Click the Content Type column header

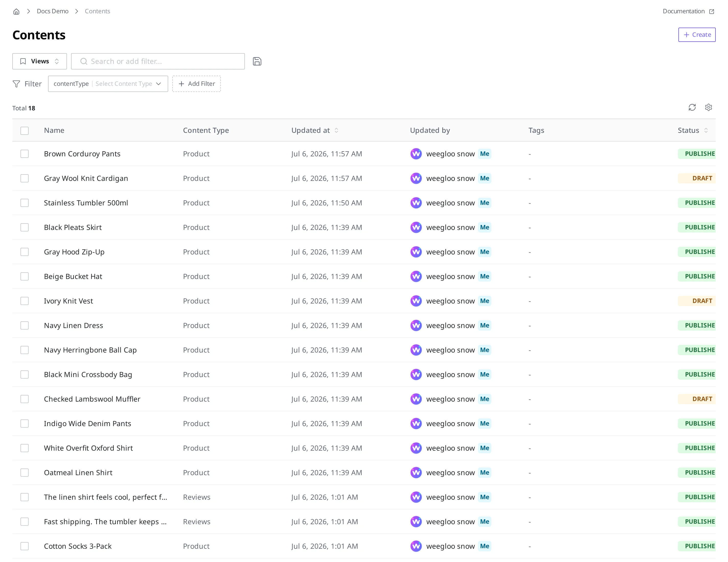[x=206, y=131]
